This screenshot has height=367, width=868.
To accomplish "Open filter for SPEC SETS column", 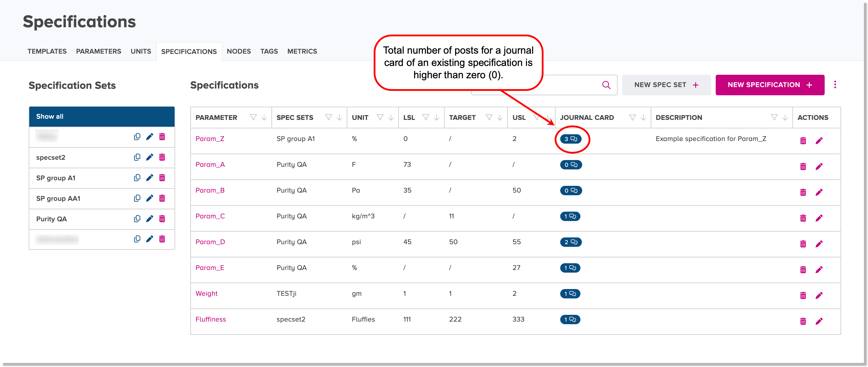I will click(x=328, y=117).
